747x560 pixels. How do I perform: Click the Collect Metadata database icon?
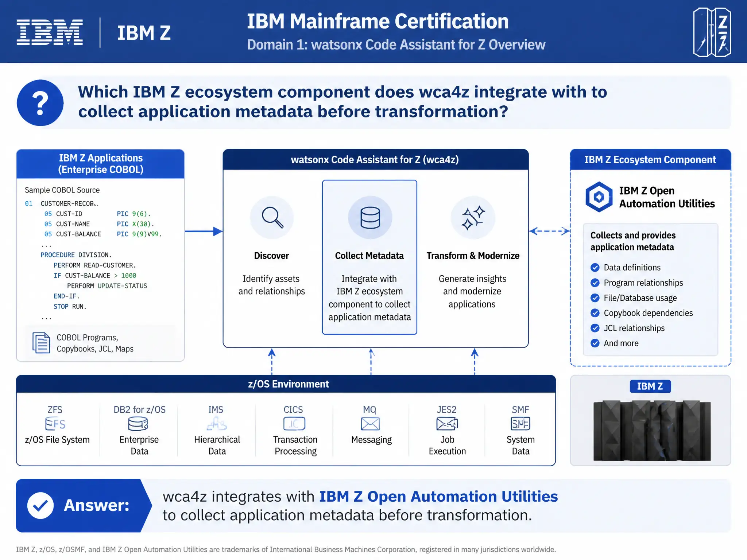point(370,218)
